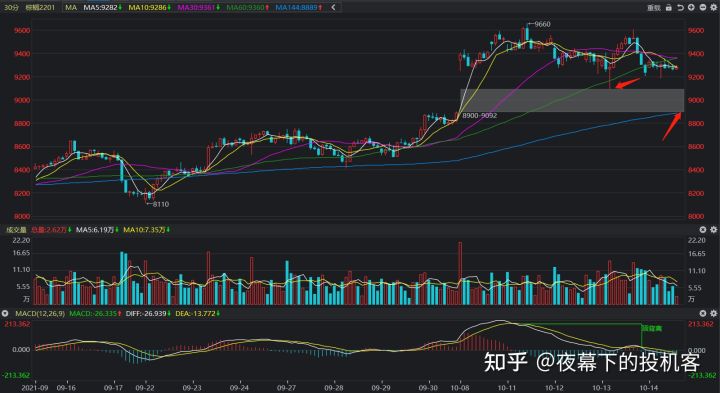Click the undo arrow icon
This screenshot has width=720, height=393.
(680, 7)
